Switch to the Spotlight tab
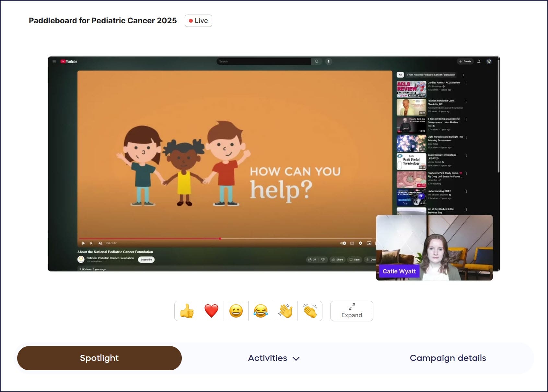 click(x=99, y=358)
